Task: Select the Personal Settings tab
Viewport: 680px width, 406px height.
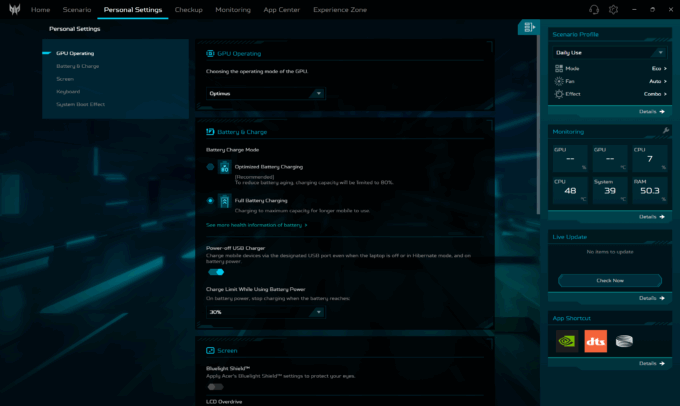Action: click(133, 10)
